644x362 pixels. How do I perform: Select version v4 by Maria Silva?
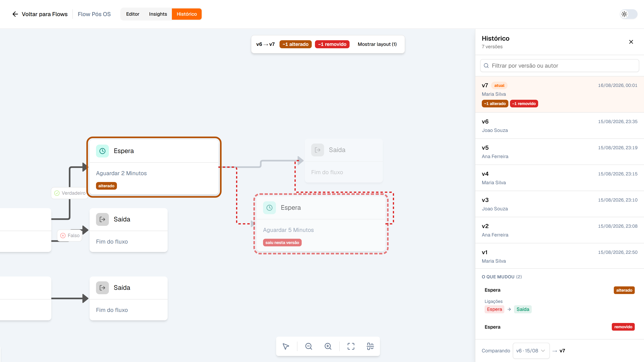pyautogui.click(x=559, y=178)
